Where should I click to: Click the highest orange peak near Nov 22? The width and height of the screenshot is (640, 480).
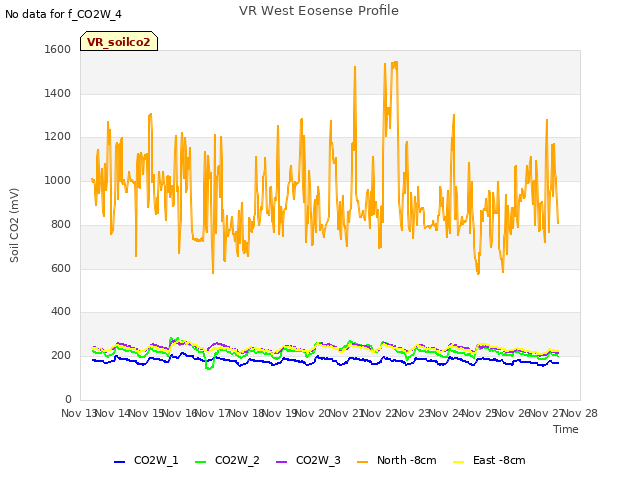point(395,62)
